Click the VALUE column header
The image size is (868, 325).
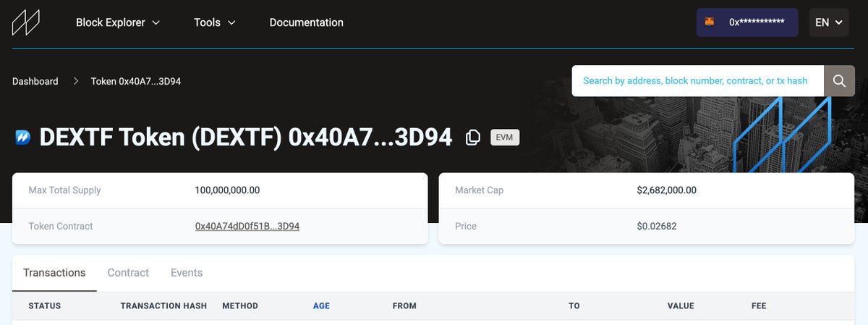coord(681,306)
